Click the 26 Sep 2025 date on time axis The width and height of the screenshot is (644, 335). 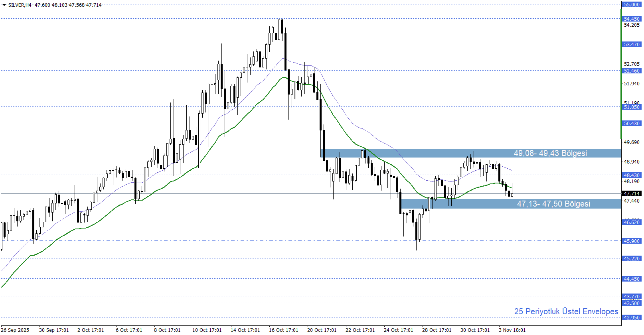click(x=15, y=330)
